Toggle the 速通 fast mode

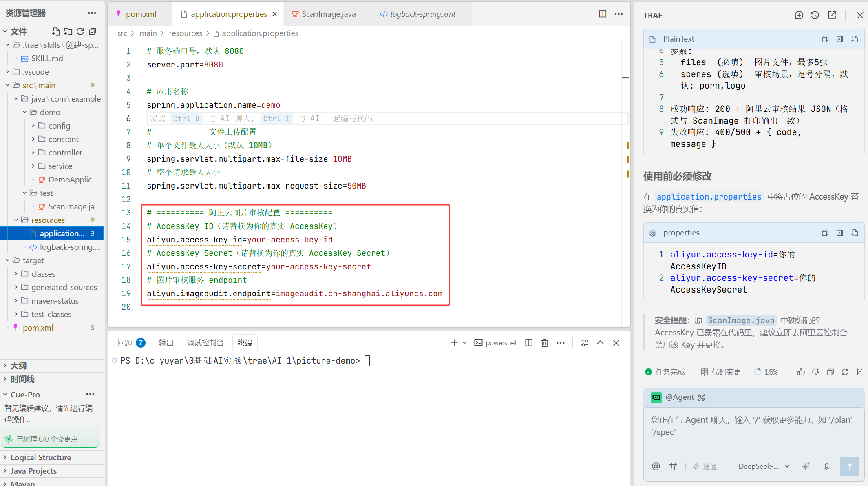[705, 466]
